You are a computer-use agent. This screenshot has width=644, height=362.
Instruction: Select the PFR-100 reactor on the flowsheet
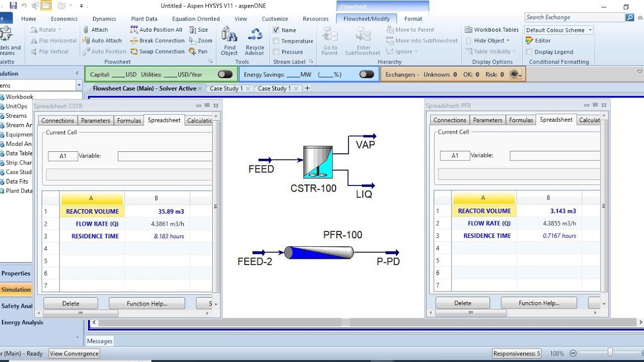tap(319, 252)
